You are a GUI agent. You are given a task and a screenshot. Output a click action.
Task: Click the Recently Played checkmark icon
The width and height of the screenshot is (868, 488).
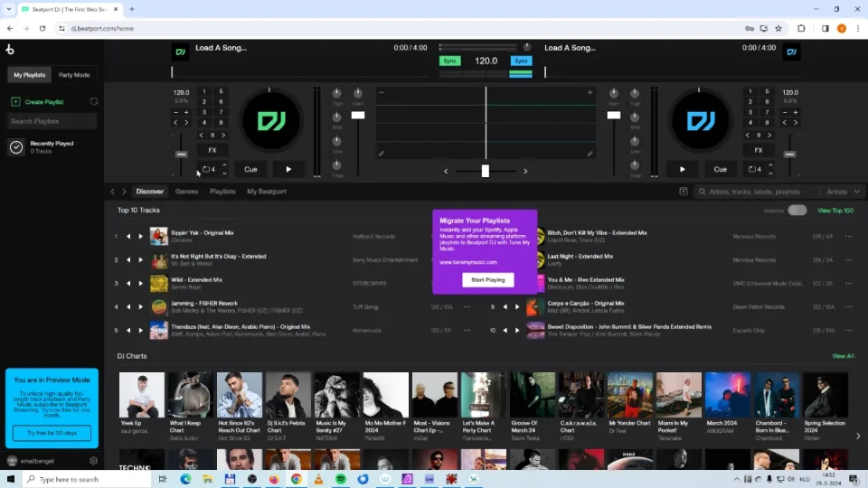coord(15,147)
